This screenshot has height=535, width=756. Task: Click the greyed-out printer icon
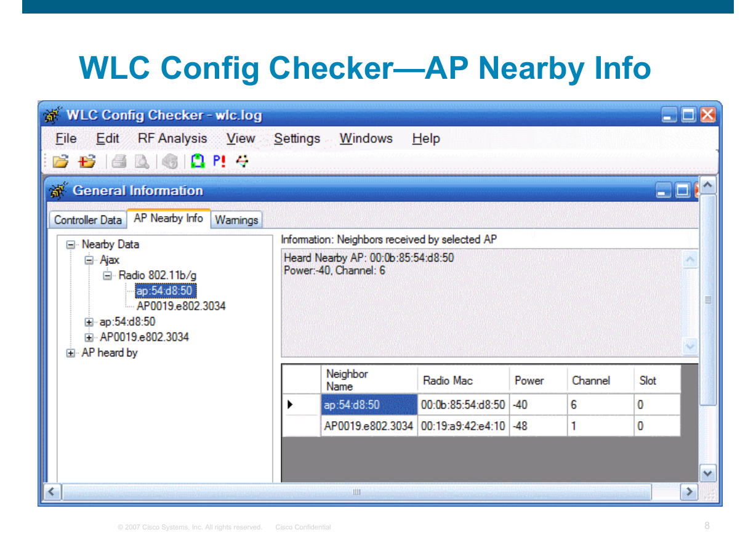coord(119,162)
